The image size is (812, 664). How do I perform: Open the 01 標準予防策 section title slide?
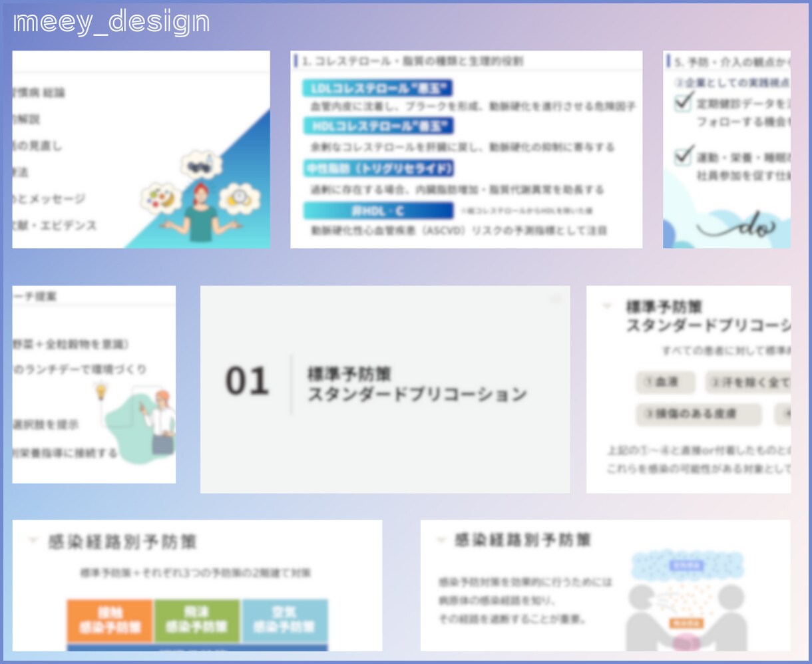click(x=385, y=389)
